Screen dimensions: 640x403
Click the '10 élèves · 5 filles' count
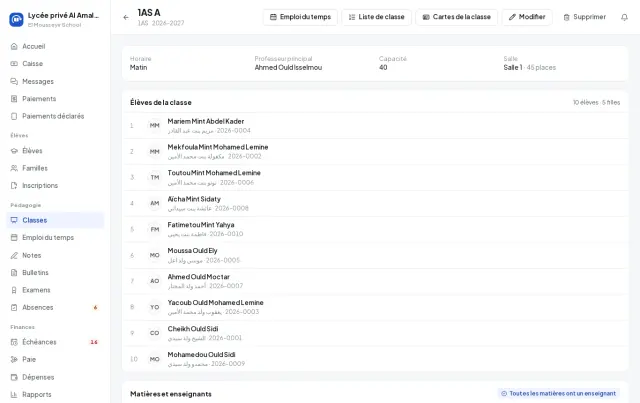click(596, 102)
